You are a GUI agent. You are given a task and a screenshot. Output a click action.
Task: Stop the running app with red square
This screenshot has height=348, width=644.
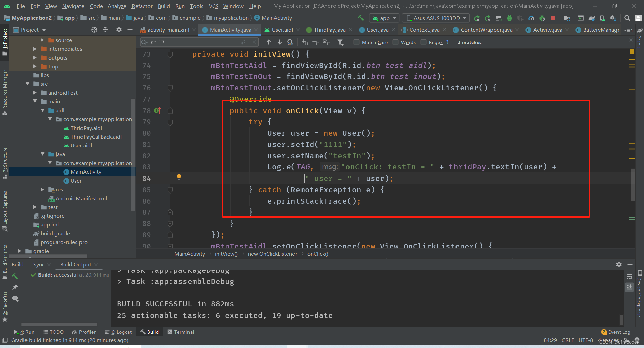pos(553,18)
